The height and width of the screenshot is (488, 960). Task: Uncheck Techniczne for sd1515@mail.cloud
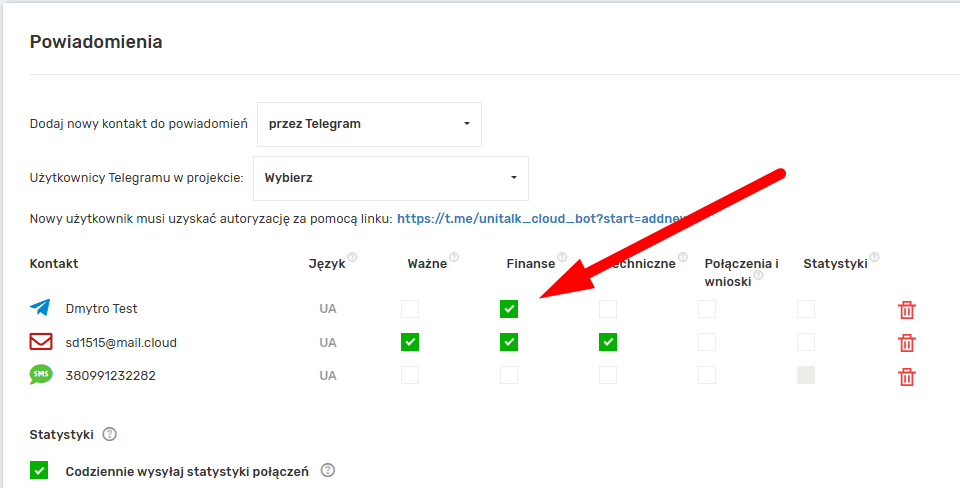click(x=608, y=343)
